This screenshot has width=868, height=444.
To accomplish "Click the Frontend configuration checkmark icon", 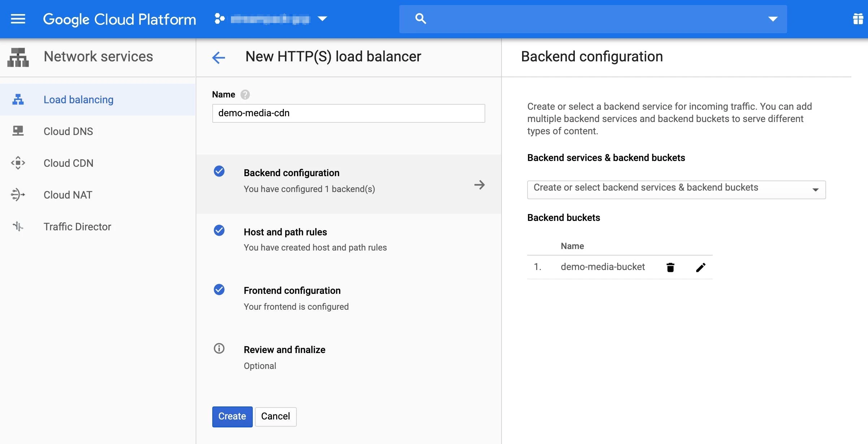I will [x=219, y=290].
